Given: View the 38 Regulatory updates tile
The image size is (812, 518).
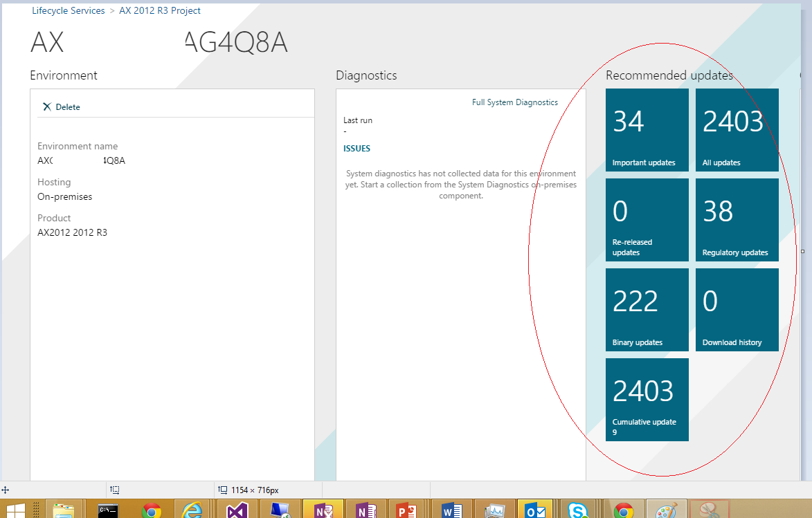Looking at the screenshot, I should pos(737,219).
